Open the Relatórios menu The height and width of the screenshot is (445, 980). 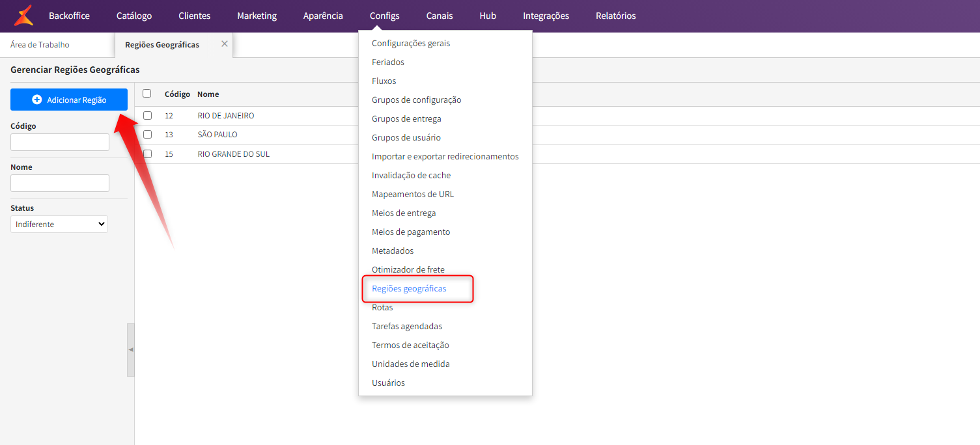pos(616,16)
